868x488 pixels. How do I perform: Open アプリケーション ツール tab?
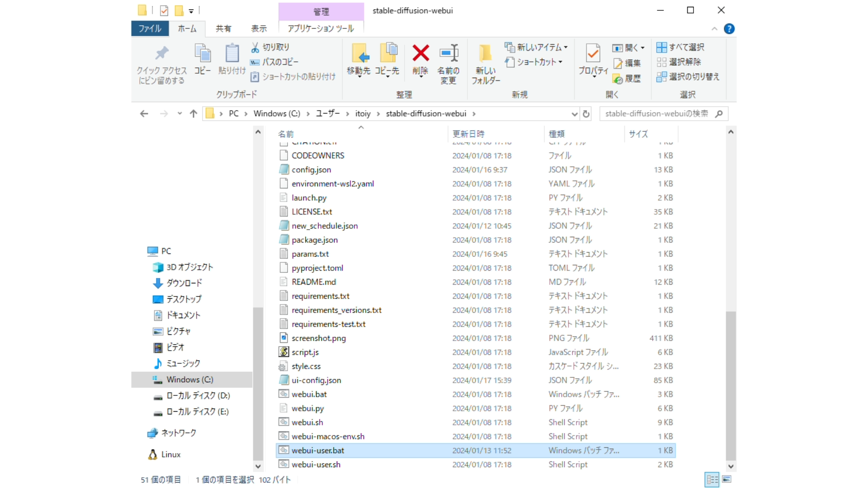321,28
